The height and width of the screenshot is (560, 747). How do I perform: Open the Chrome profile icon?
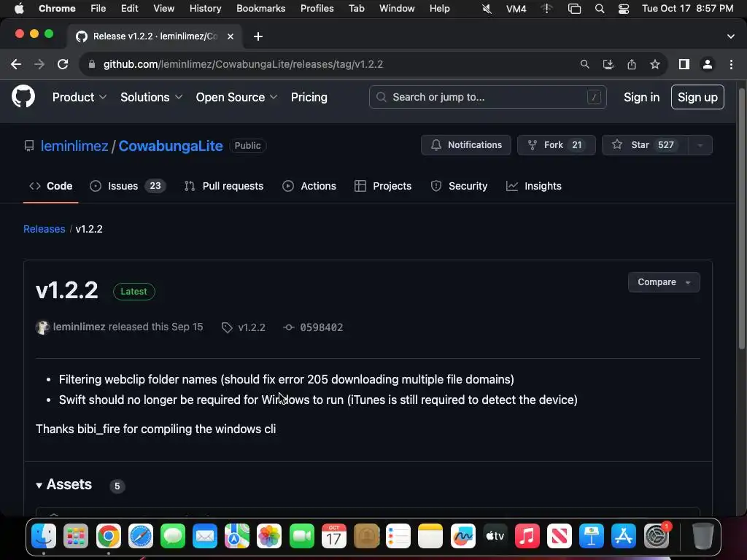[708, 64]
